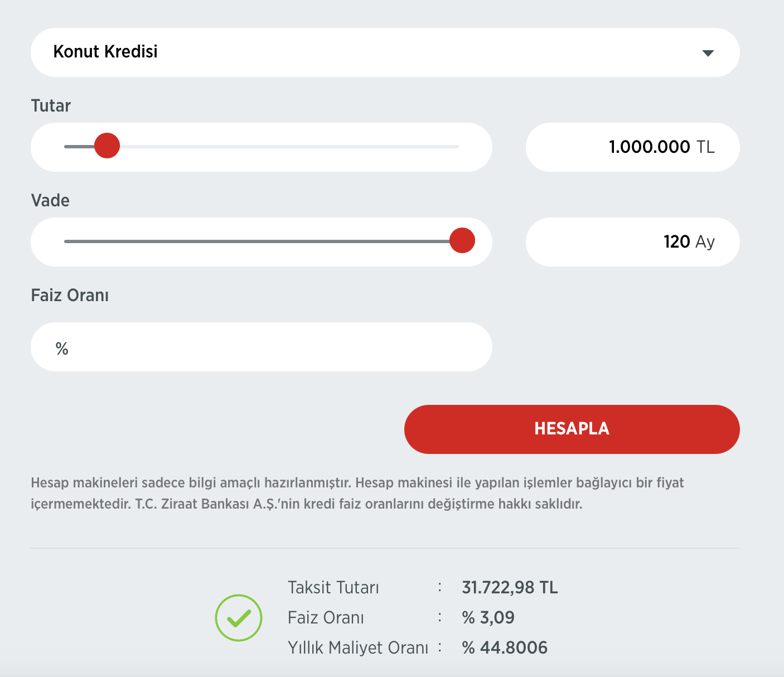The width and height of the screenshot is (784, 677).
Task: Select the 31.722,98 TL installment amount
Action: tap(510, 587)
